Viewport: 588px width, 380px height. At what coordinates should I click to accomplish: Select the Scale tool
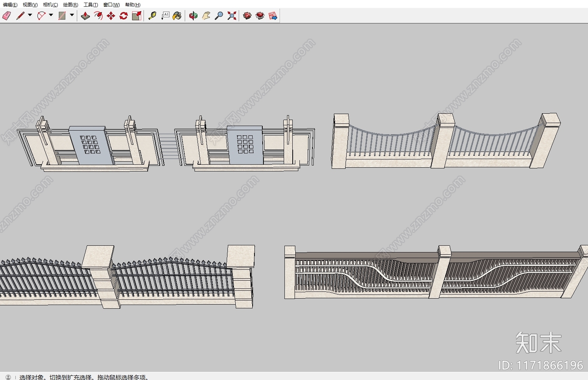click(x=137, y=16)
